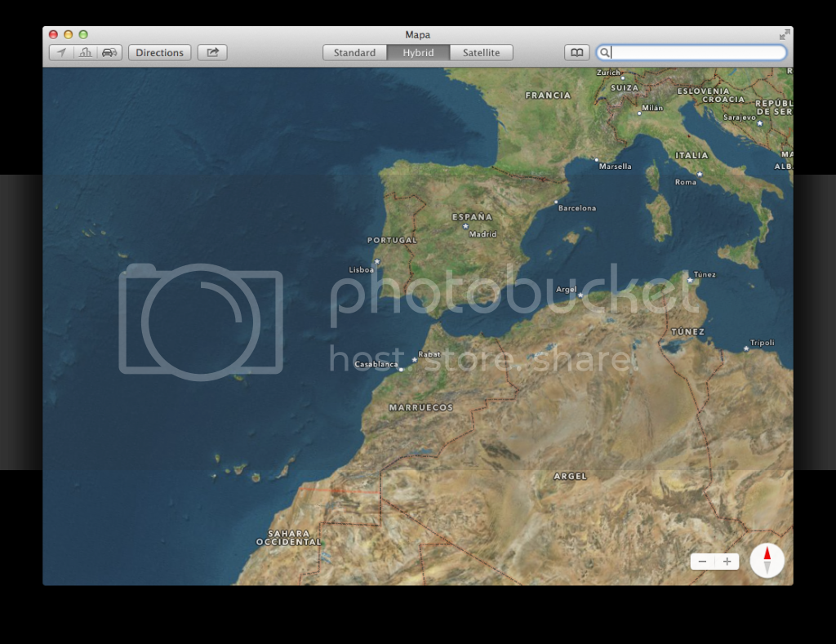Toggle the traffic car icon
The width and height of the screenshot is (836, 644).
click(x=109, y=52)
